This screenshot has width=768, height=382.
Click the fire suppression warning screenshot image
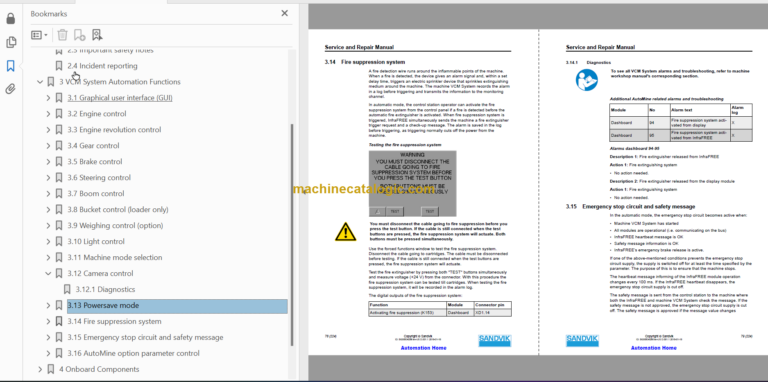(x=412, y=183)
